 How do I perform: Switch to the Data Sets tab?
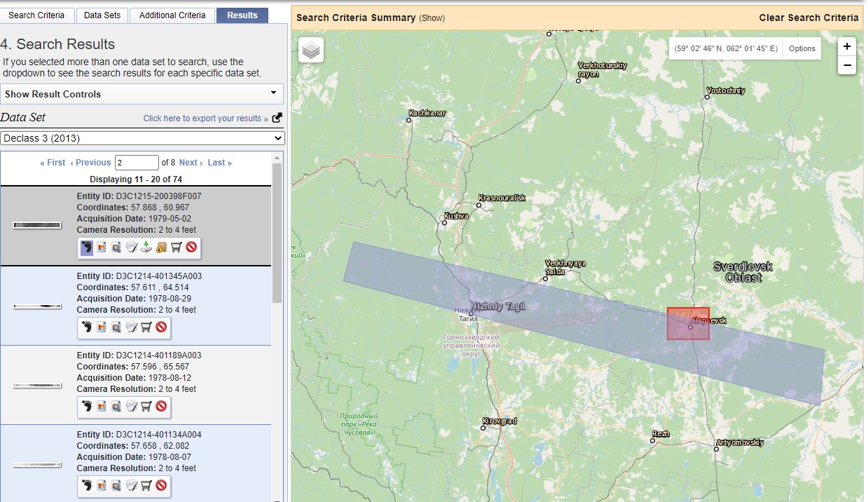(102, 15)
